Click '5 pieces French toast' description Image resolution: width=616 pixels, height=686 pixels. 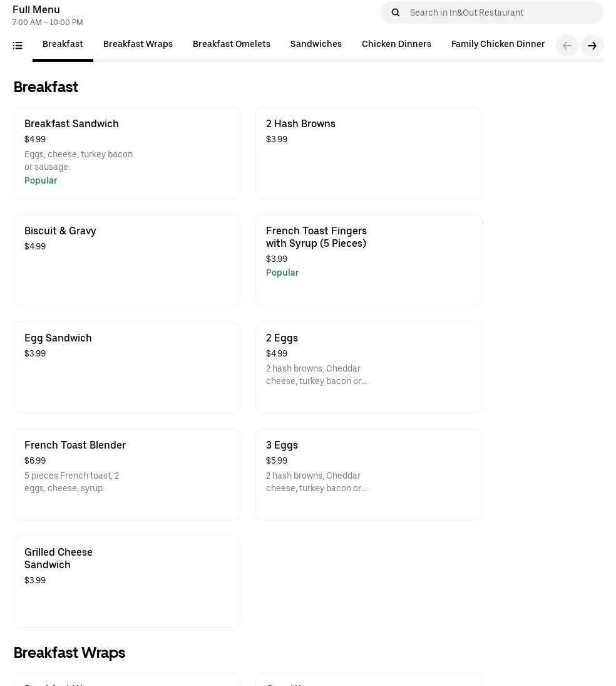[x=72, y=482]
